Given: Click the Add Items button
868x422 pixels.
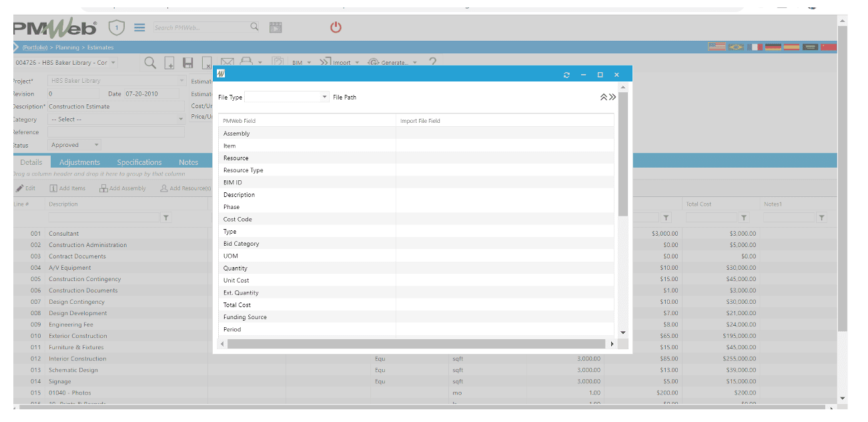Looking at the screenshot, I should coord(67,188).
